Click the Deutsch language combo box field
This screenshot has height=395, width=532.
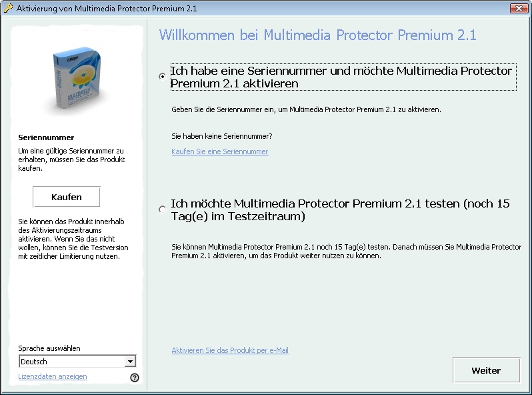(x=77, y=362)
